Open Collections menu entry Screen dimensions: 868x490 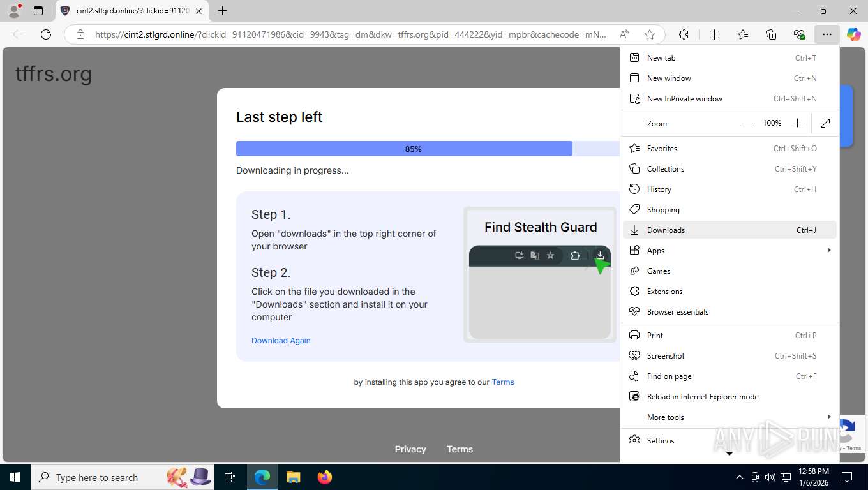(730, 169)
